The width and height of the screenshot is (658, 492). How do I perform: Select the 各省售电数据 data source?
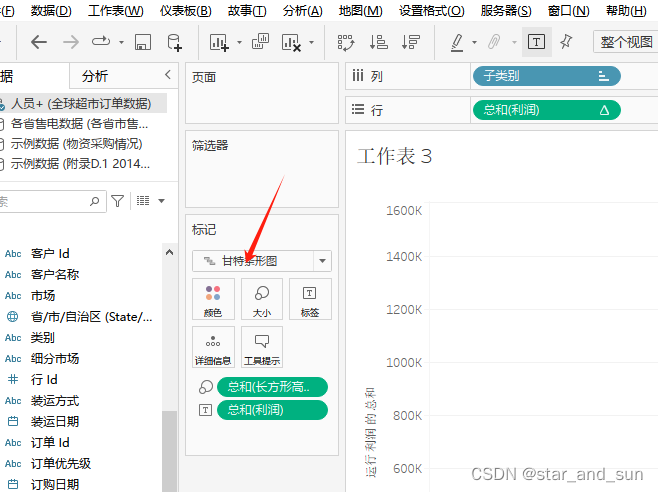click(79, 123)
